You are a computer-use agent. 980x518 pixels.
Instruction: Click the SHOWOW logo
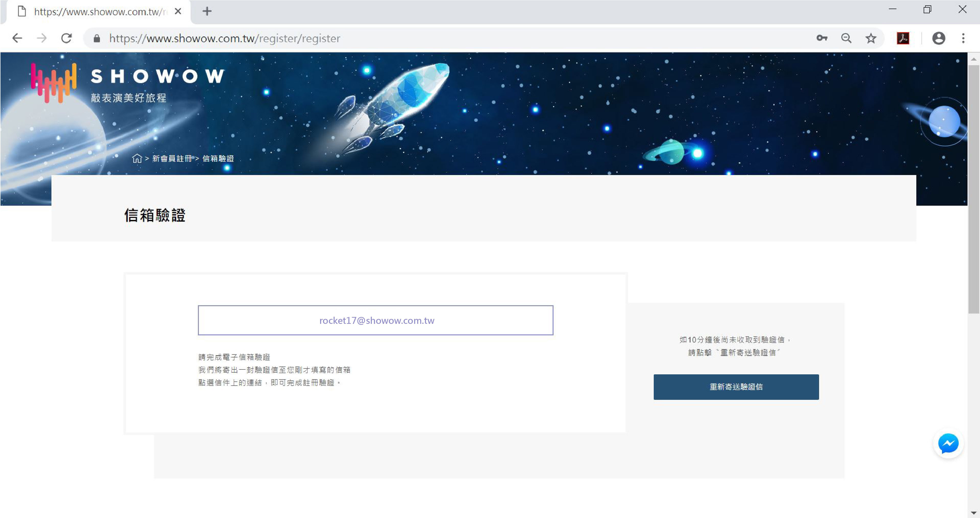coord(128,83)
